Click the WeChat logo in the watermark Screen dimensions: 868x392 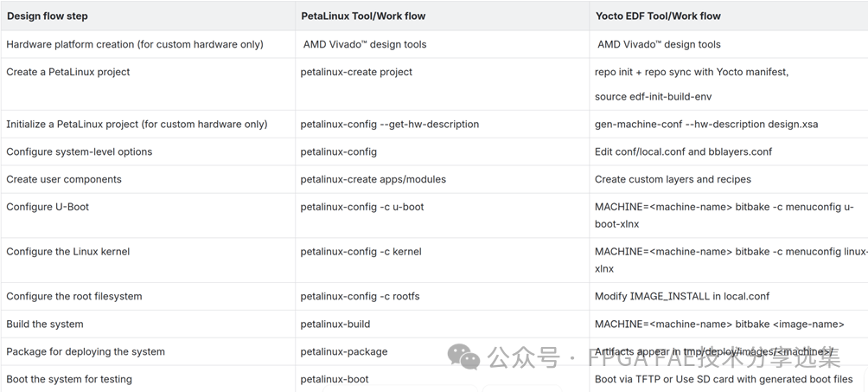[x=463, y=356]
